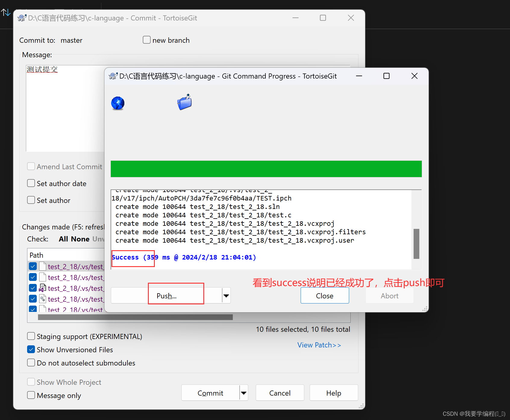510x420 pixels.
Task: Click the up-down arrows icon in background window
Action: [6, 12]
